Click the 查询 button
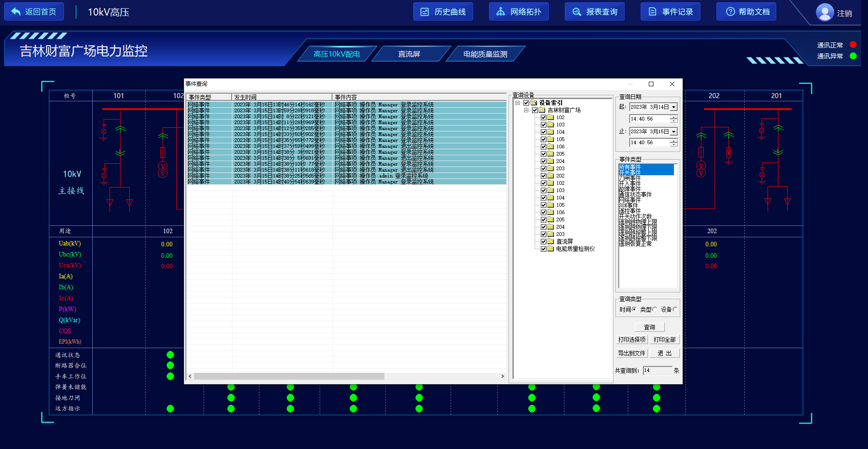The width and height of the screenshot is (868, 449). tap(649, 327)
